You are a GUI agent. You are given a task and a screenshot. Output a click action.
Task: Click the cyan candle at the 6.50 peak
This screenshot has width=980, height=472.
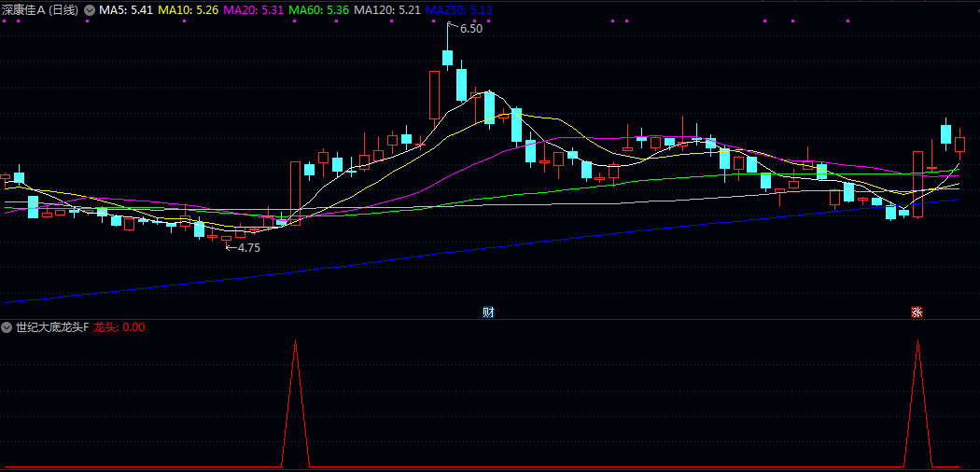[x=447, y=59]
